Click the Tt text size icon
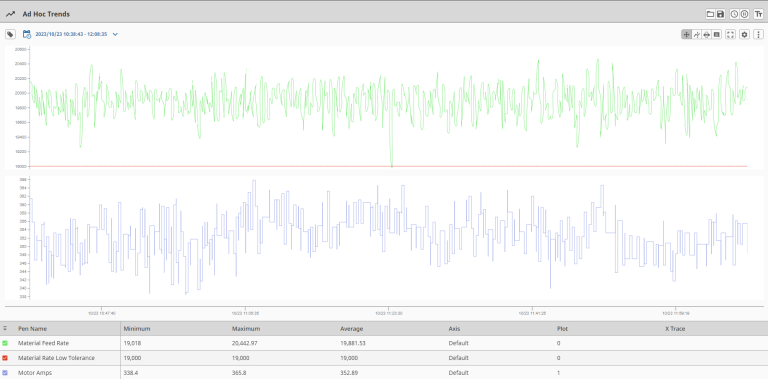The width and height of the screenshot is (768, 379). pos(758,14)
